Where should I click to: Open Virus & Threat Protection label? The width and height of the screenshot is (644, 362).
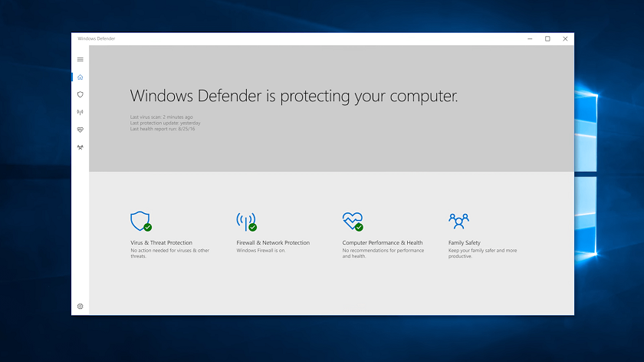point(161,243)
